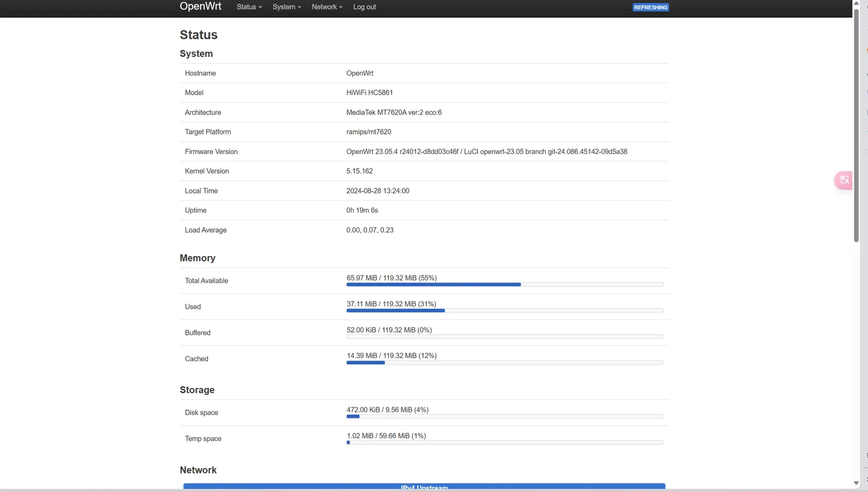This screenshot has width=868, height=492.
Task: Click the Firmware Version value text
Action: (486, 152)
